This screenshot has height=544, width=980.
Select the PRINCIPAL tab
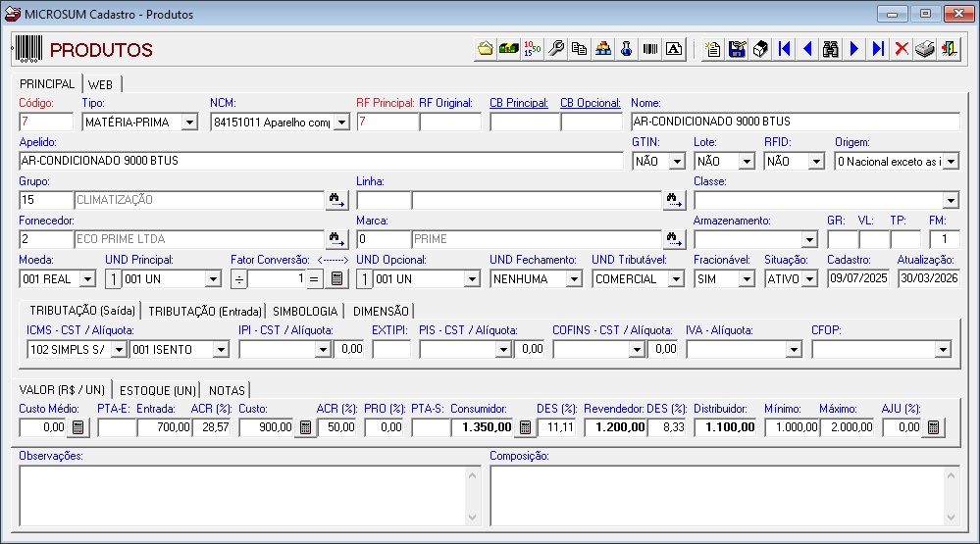point(47,83)
